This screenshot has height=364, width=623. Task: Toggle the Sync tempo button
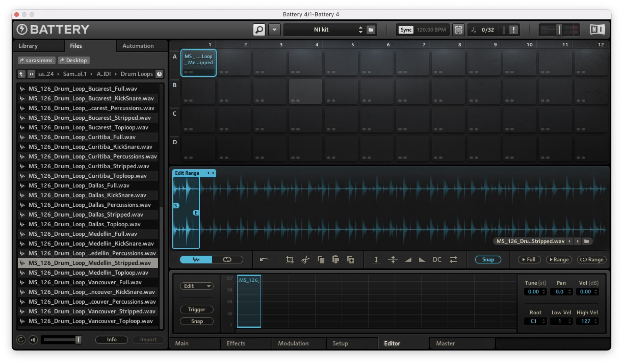click(x=406, y=30)
